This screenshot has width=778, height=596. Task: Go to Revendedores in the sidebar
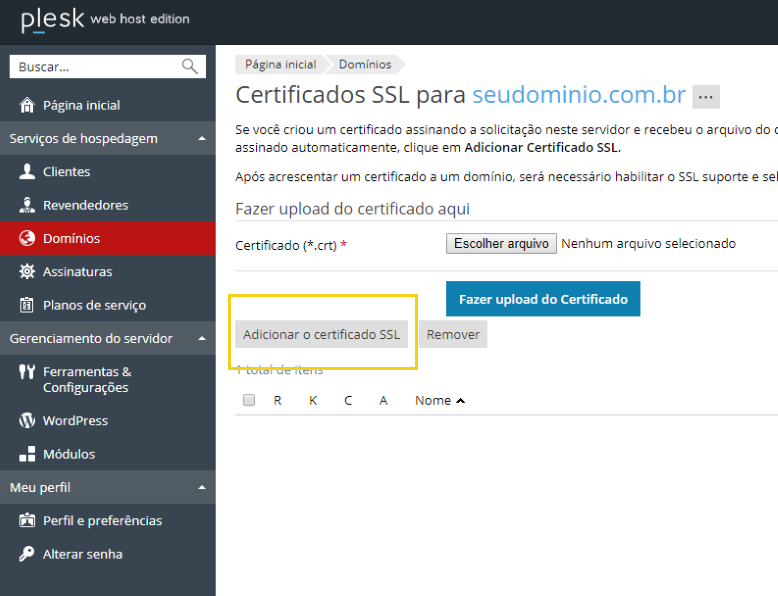click(108, 205)
